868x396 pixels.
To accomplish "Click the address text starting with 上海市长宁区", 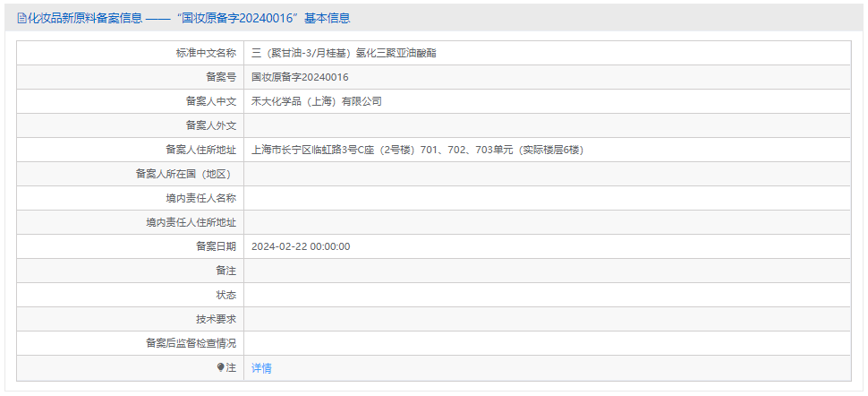I will [417, 150].
